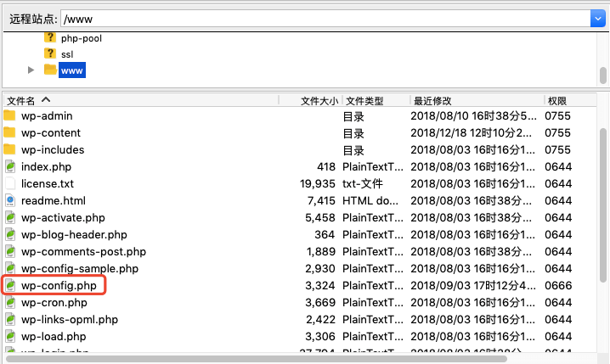Select php-pool tree item label
The height and width of the screenshot is (364, 610).
point(82,38)
